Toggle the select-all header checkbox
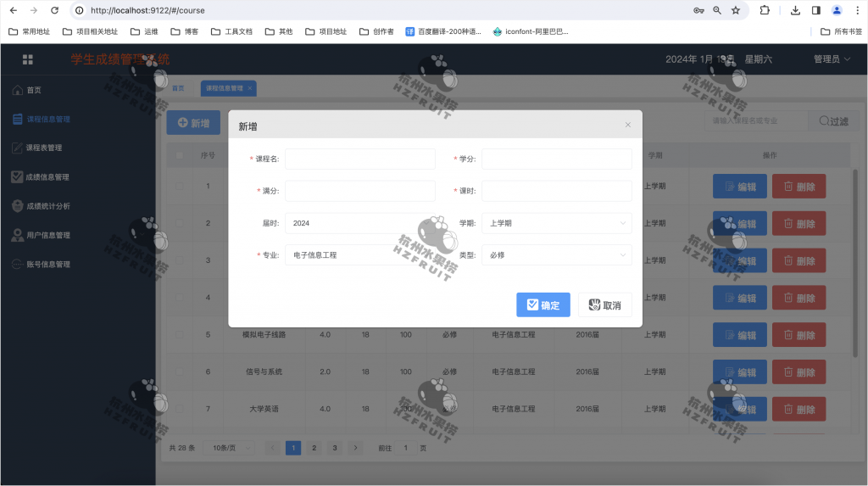The image size is (868, 486). [x=180, y=155]
